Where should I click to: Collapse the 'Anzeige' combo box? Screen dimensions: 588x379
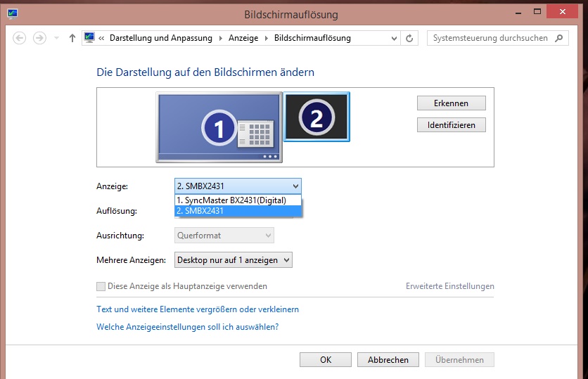pos(238,186)
